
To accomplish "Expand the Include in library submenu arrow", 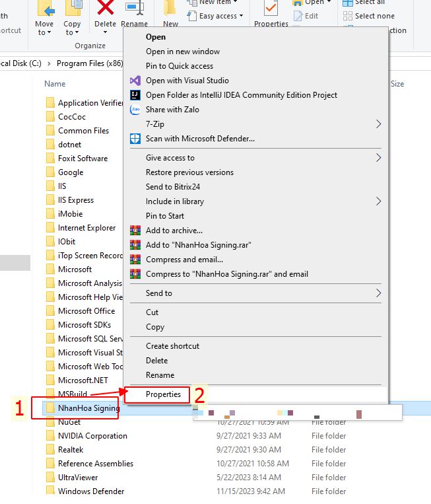I will coord(378,201).
